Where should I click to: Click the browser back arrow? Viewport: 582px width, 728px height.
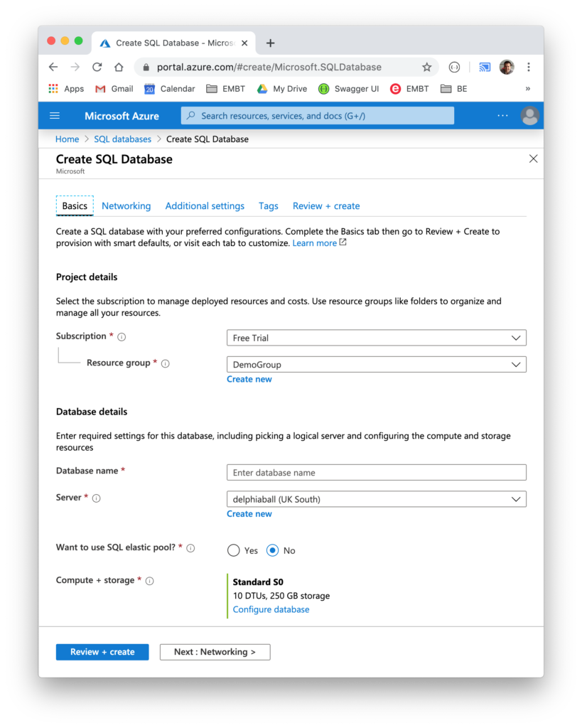pyautogui.click(x=53, y=67)
